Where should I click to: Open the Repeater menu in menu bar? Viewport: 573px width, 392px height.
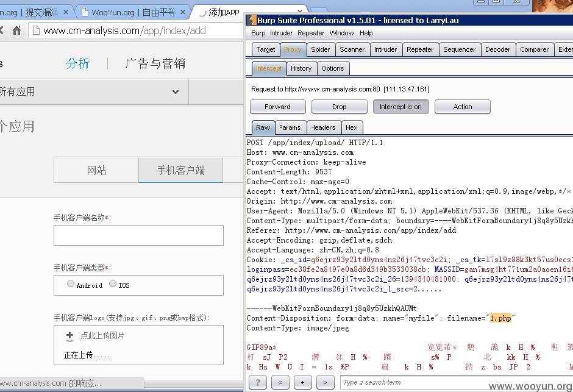pyautogui.click(x=311, y=34)
